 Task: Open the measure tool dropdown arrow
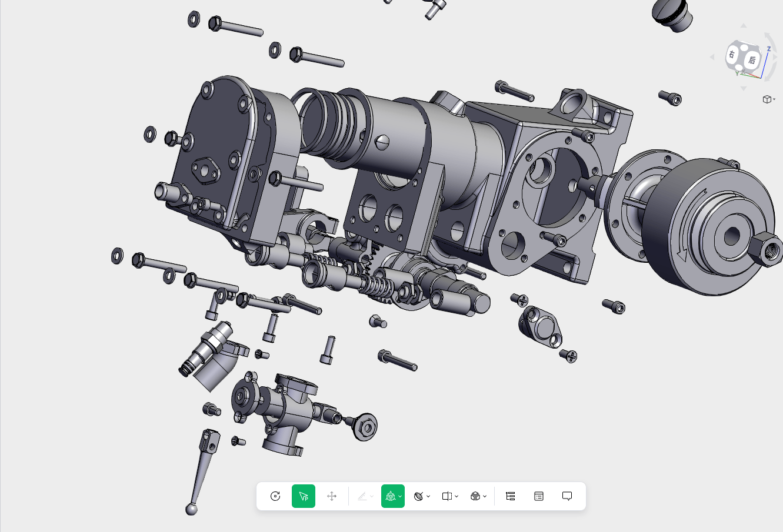pyautogui.click(x=372, y=497)
